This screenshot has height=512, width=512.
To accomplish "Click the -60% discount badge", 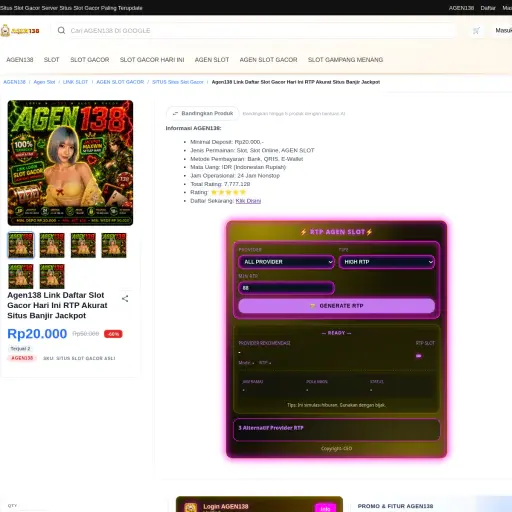I will [x=113, y=334].
